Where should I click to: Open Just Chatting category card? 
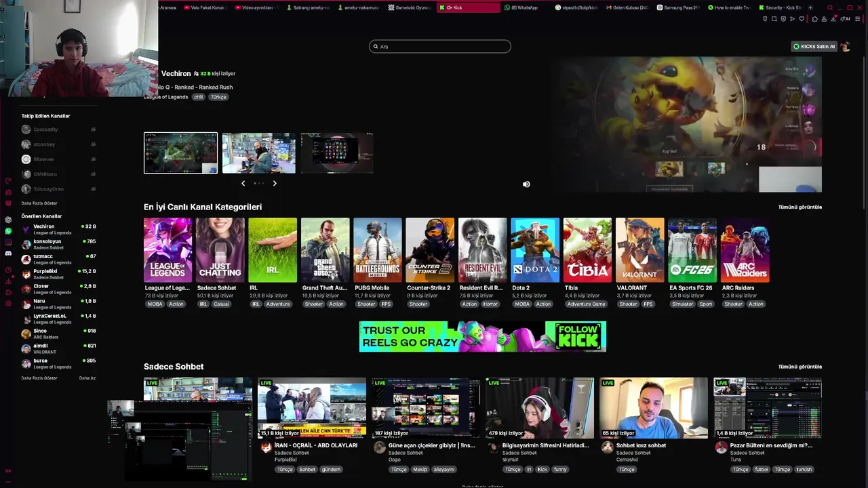(x=220, y=250)
